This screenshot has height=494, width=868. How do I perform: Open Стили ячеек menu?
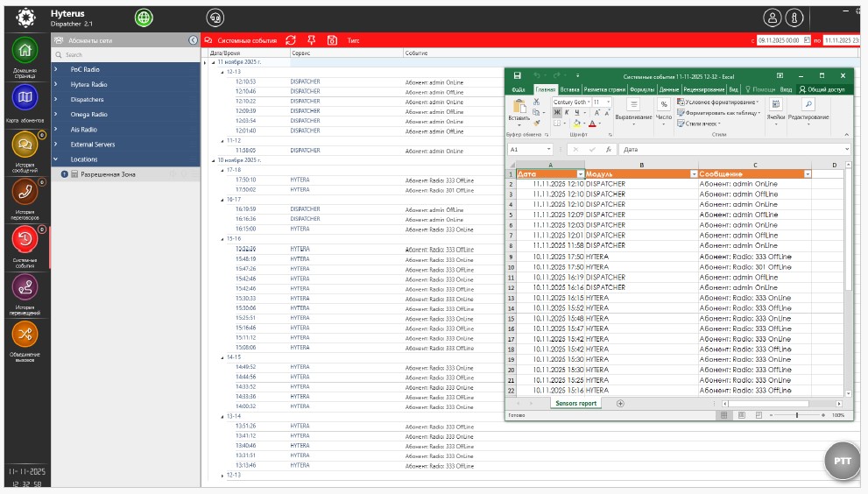coord(699,123)
